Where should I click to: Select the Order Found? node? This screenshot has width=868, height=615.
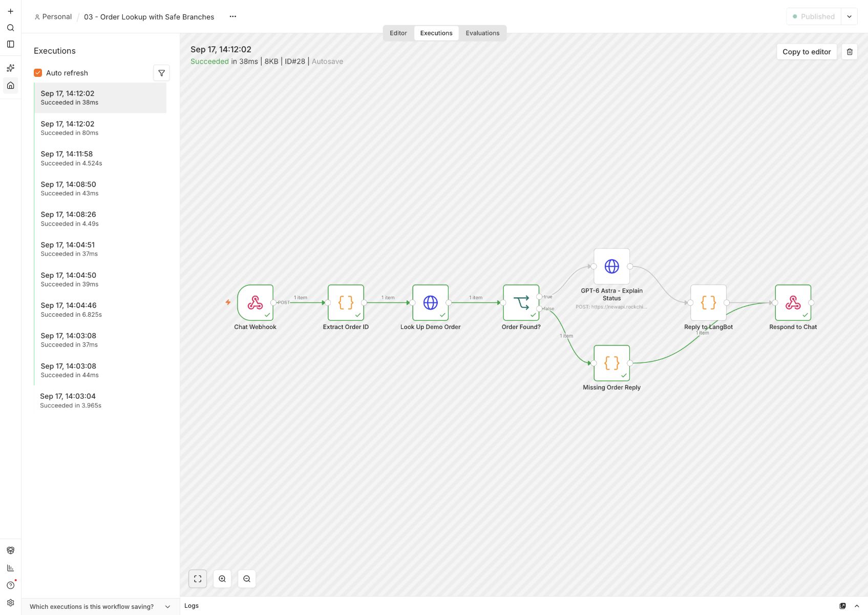point(521,302)
